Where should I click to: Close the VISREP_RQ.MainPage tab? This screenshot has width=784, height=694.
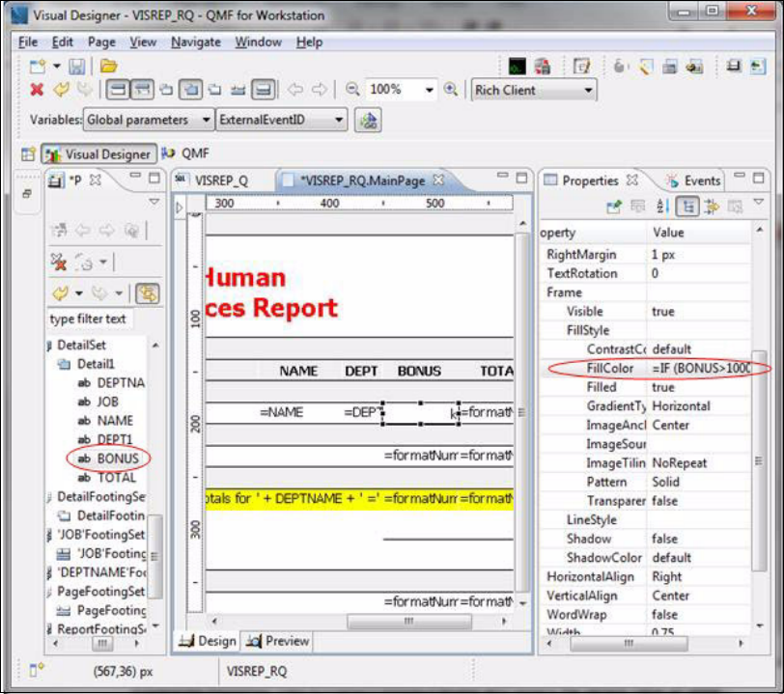(438, 180)
